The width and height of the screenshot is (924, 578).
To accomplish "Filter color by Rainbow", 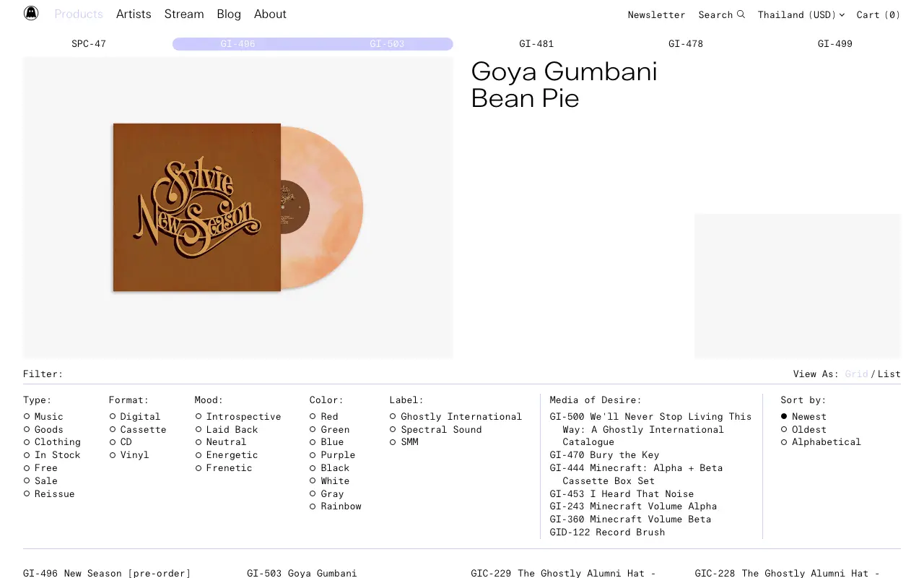I will pyautogui.click(x=336, y=506).
